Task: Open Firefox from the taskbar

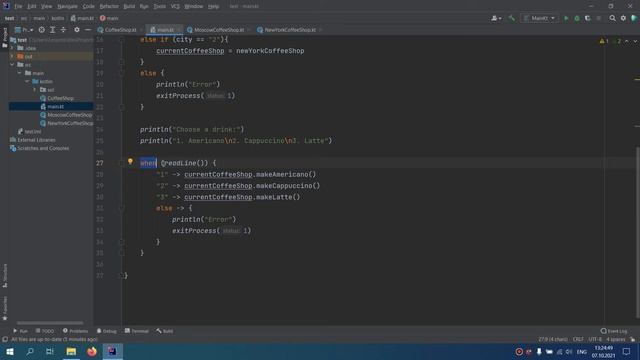Action: tap(92, 351)
